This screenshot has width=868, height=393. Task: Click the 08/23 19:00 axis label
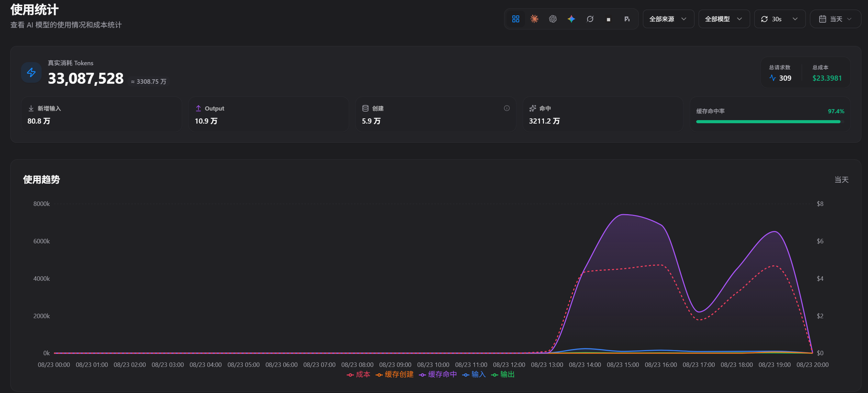[775, 365]
